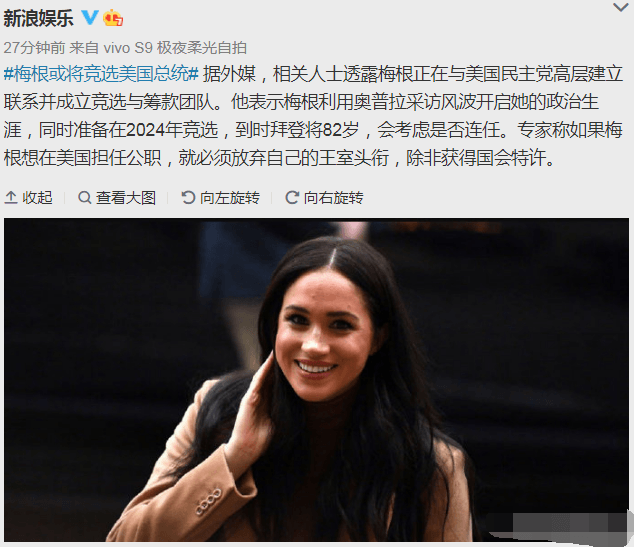Click the attached post photo

[x=316, y=380]
